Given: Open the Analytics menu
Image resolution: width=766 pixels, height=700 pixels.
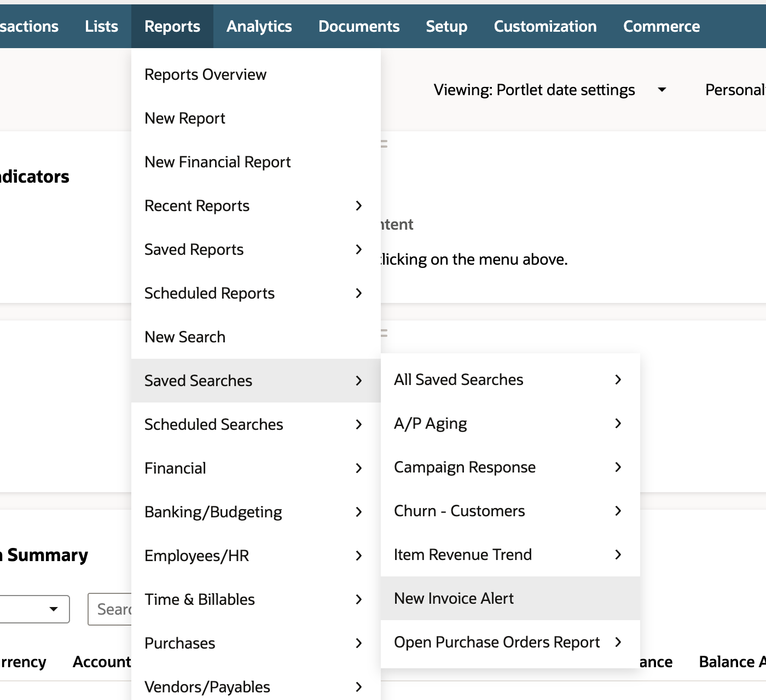Looking at the screenshot, I should [x=259, y=26].
